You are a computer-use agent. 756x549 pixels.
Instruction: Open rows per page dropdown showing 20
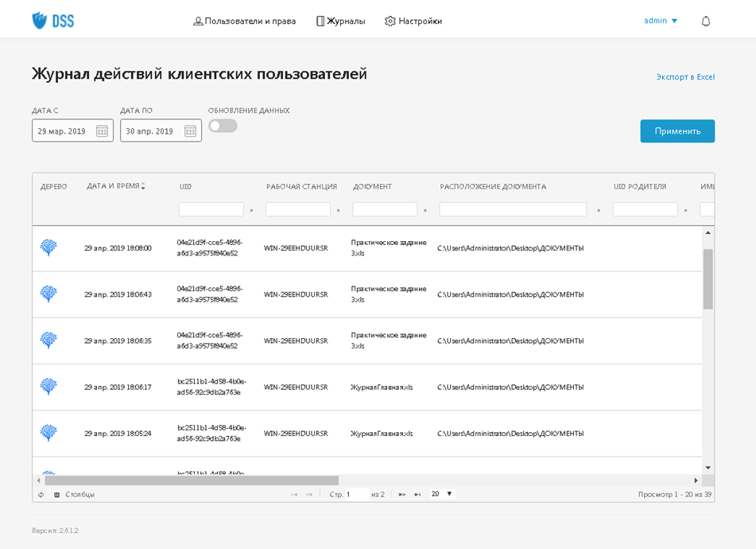point(442,494)
